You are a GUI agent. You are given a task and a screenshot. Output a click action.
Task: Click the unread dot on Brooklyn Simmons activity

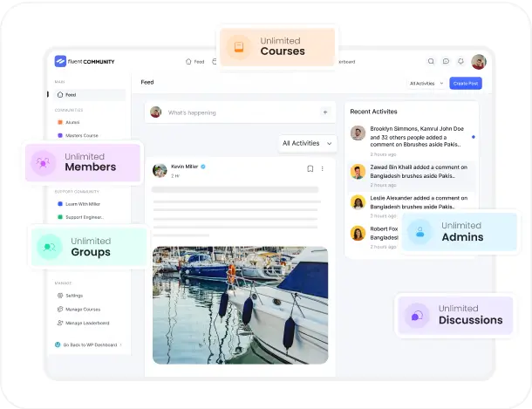(x=474, y=137)
